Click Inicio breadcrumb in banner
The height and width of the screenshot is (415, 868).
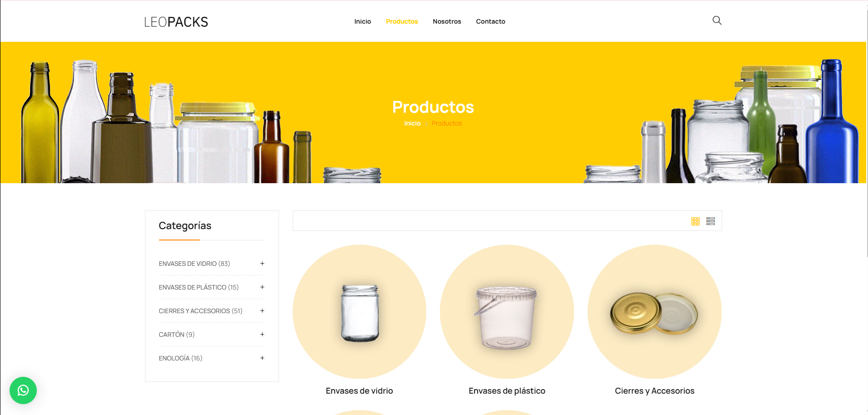pyautogui.click(x=412, y=123)
